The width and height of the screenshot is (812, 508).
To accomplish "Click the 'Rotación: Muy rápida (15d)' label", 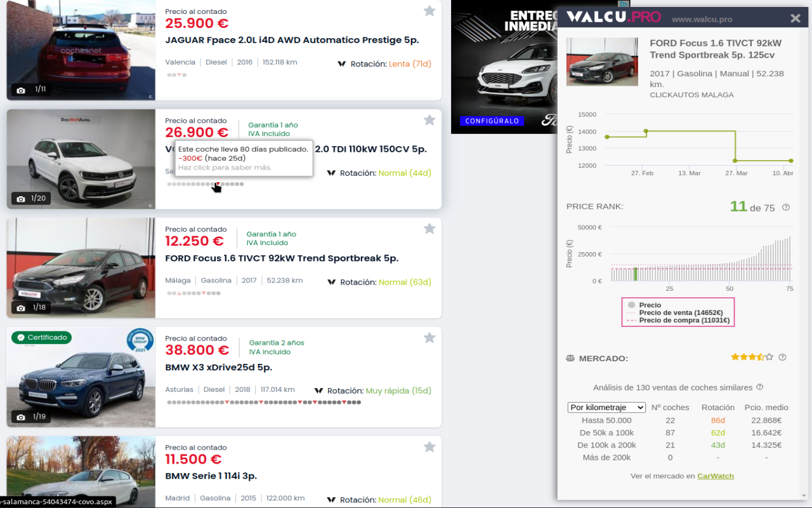I will pyautogui.click(x=379, y=391).
